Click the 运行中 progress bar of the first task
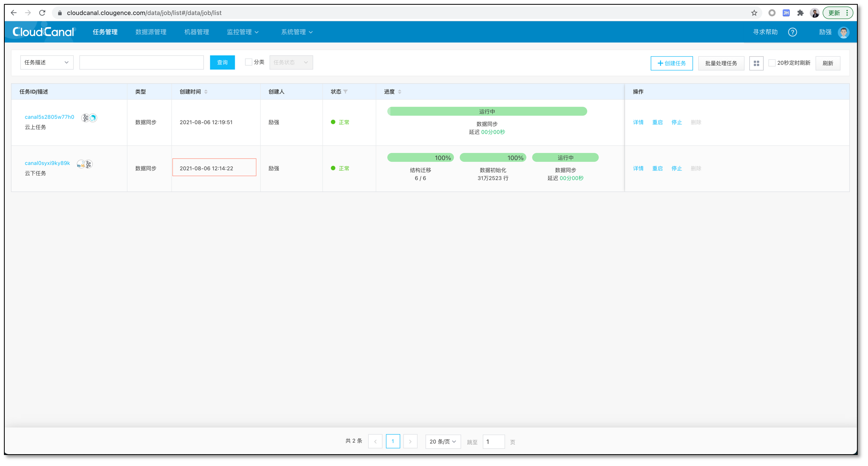The image size is (868, 466). tap(487, 112)
